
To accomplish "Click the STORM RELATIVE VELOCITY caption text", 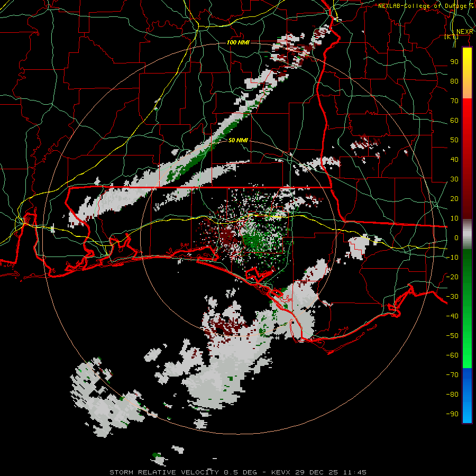I will click(164, 472).
